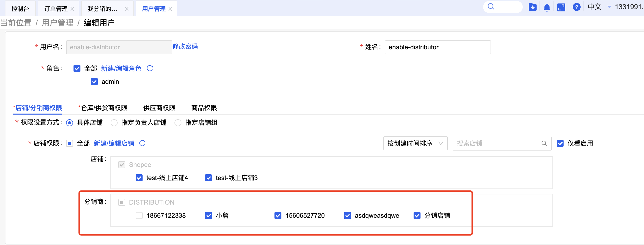Uncheck test-线上店铺4 checkbox
Viewport: 644px width, 245px height.
click(x=139, y=178)
